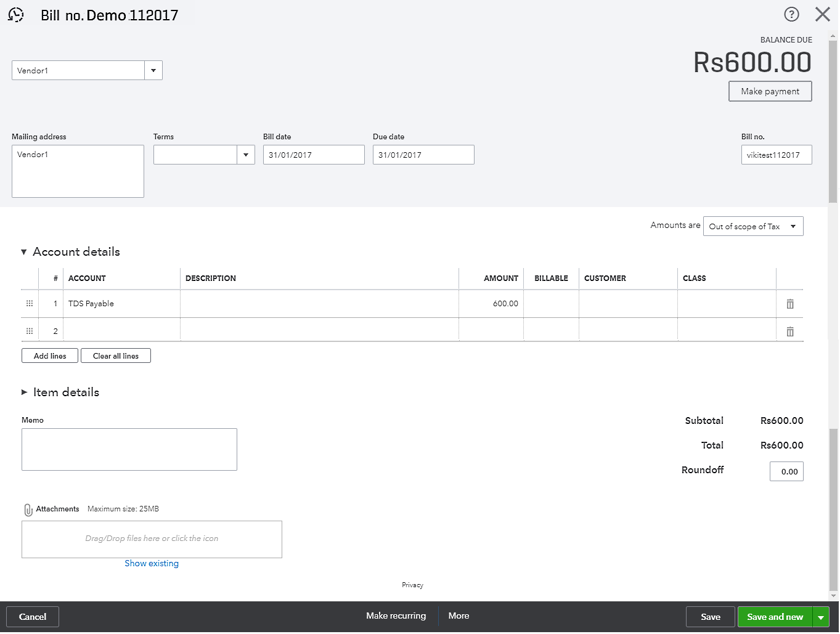Click Clear all lines button
The width and height of the screenshot is (840, 634).
pyautogui.click(x=116, y=356)
